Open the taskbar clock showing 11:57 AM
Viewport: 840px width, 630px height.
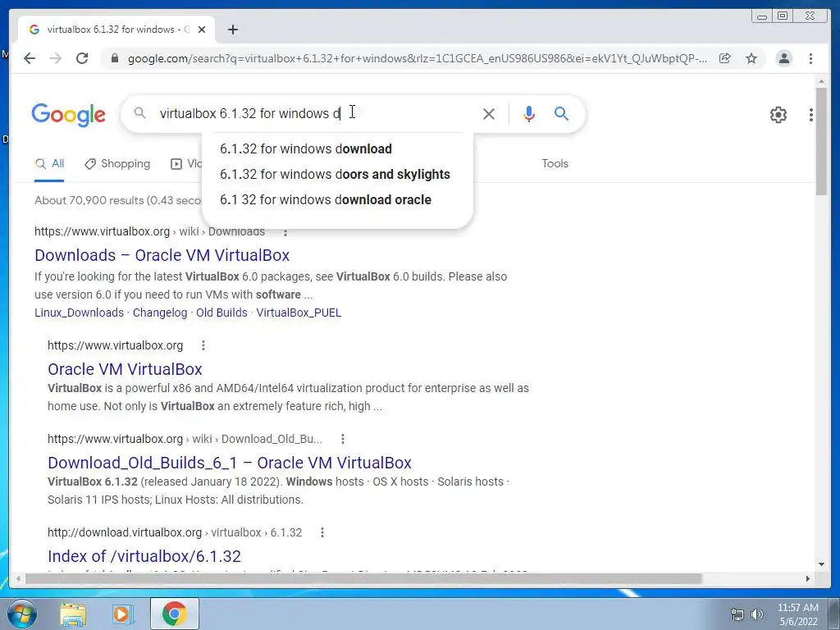tap(797, 614)
